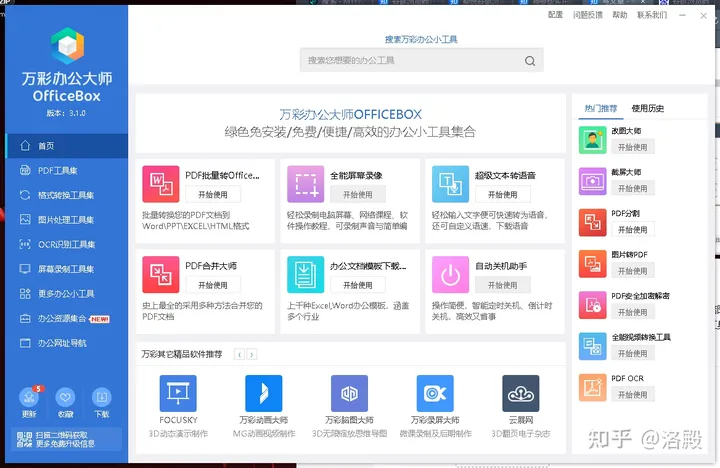720x468 pixels.
Task: Open 联系我们 contact link
Action: 652,15
